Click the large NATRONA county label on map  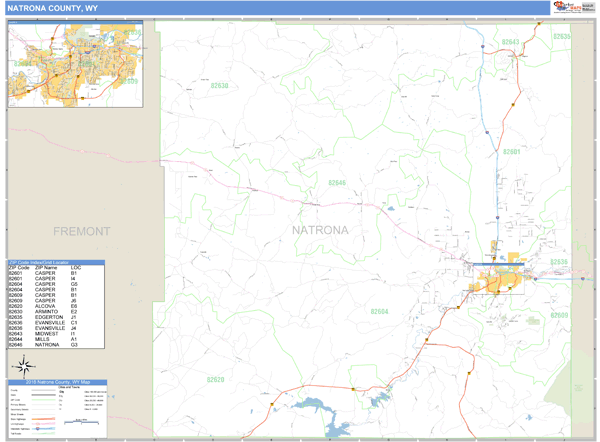(320, 230)
